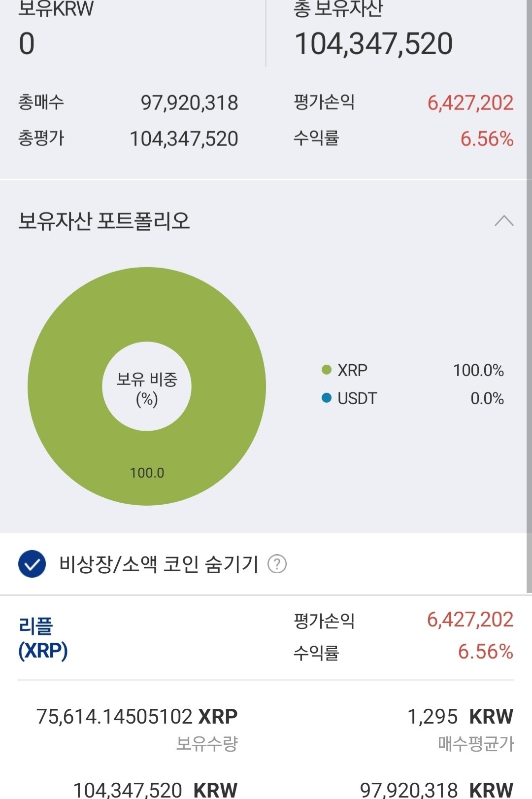Click the 총매수 97,920,318 summary value
The width and height of the screenshot is (532, 799).
pos(189,103)
